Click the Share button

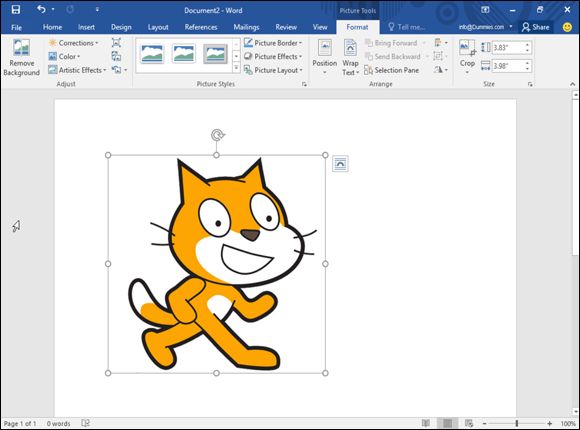coord(536,27)
